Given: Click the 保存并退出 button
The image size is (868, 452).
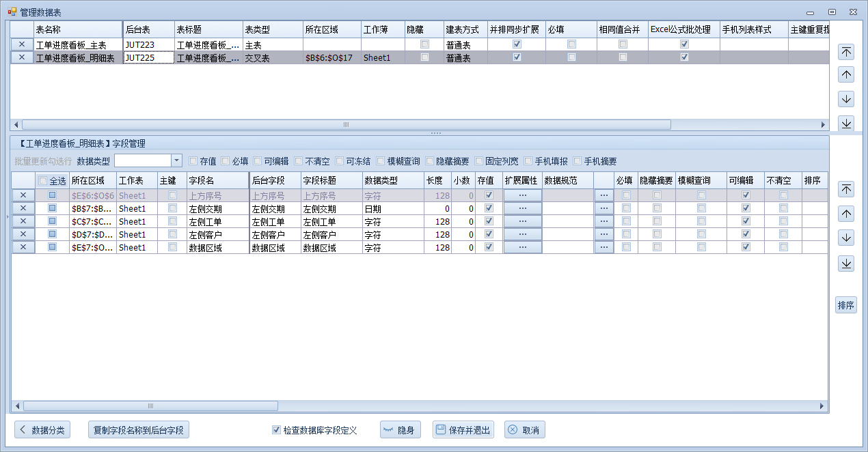Looking at the screenshot, I should (x=463, y=430).
